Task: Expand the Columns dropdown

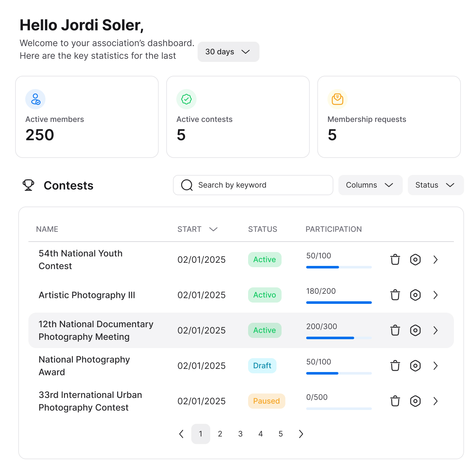Action: (x=370, y=185)
